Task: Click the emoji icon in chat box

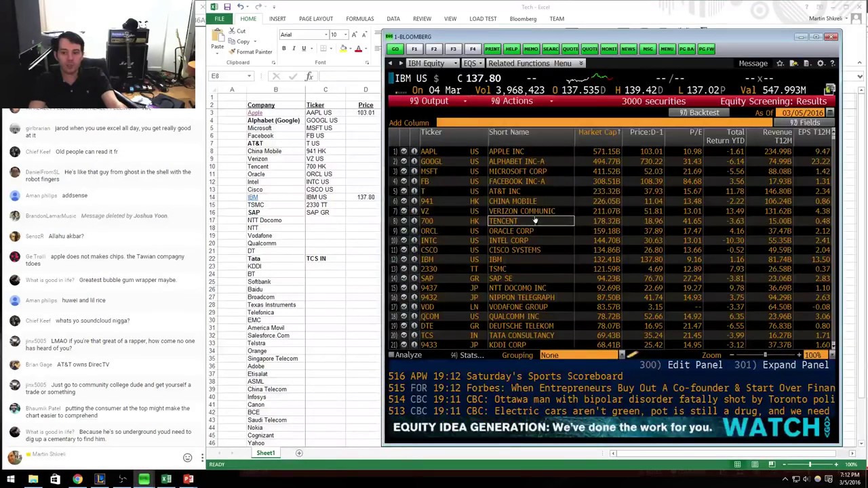Action: [x=188, y=457]
